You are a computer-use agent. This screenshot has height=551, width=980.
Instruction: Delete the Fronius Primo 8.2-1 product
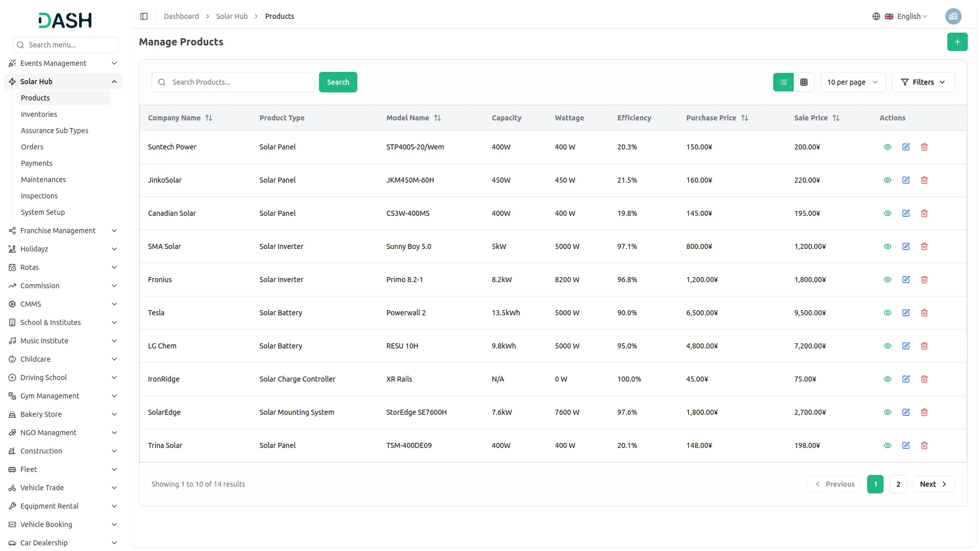point(924,280)
